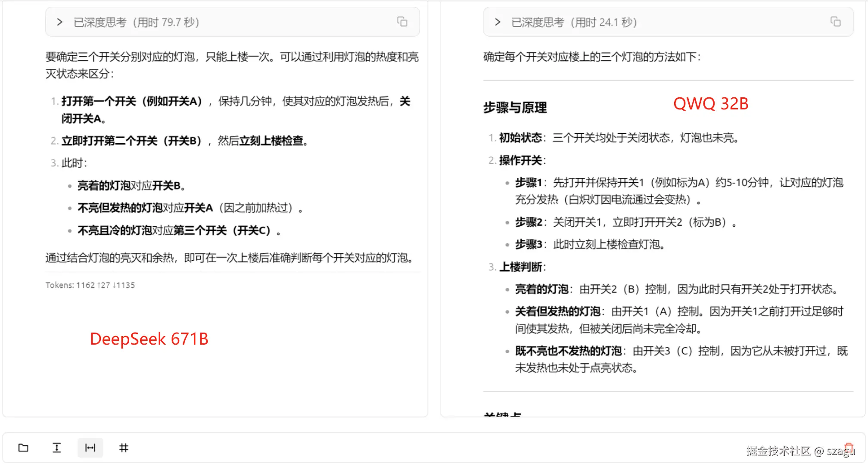This screenshot has height=470, width=868.
Task: Open the folder icon in bottom toolbar
Action: [x=23, y=448]
